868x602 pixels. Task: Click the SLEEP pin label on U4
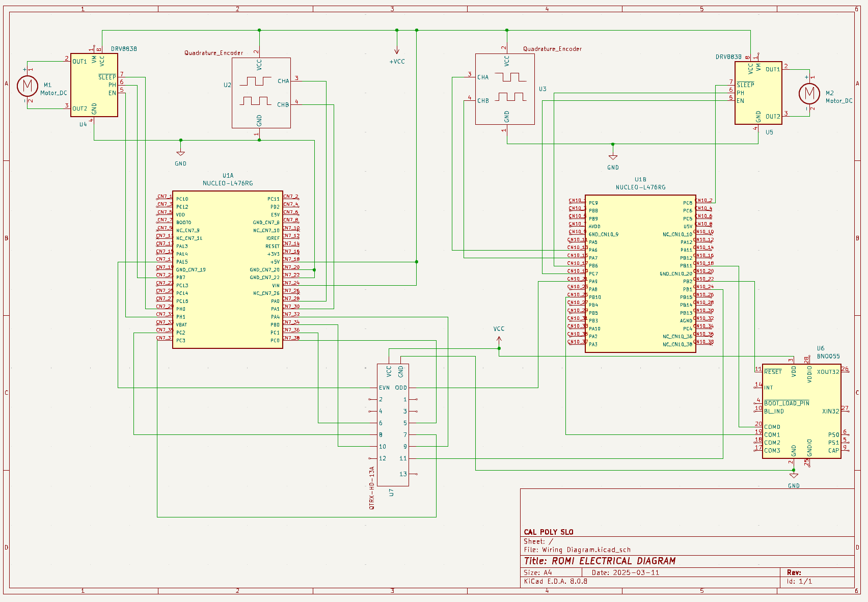tap(107, 77)
